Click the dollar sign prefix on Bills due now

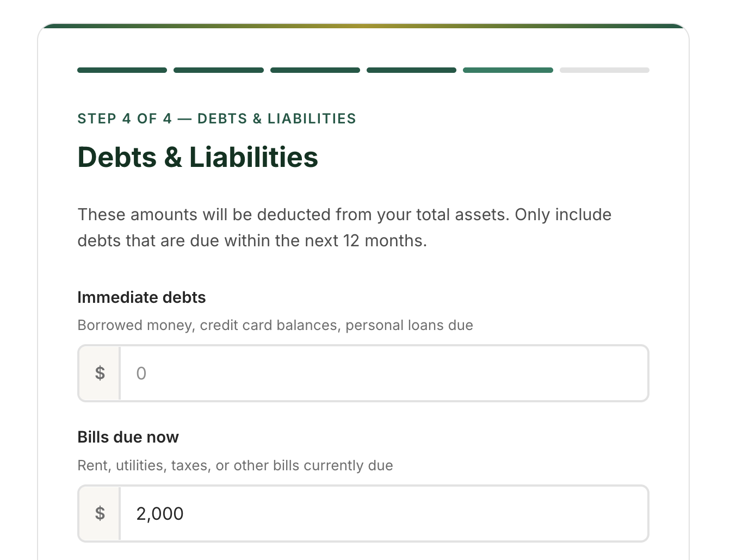coord(100,513)
